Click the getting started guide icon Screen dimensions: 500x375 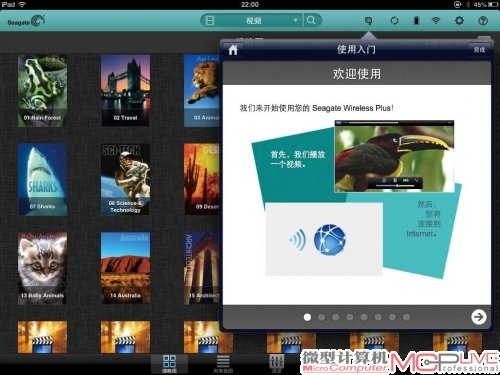pos(368,21)
